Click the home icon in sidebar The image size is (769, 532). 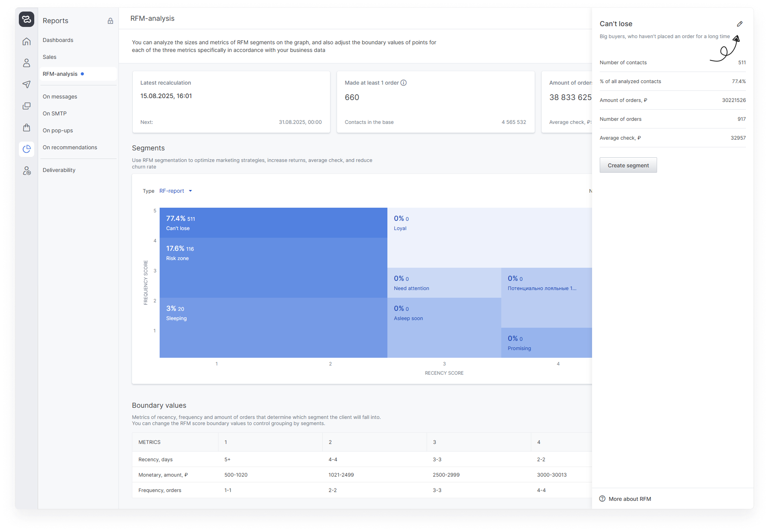click(x=27, y=42)
